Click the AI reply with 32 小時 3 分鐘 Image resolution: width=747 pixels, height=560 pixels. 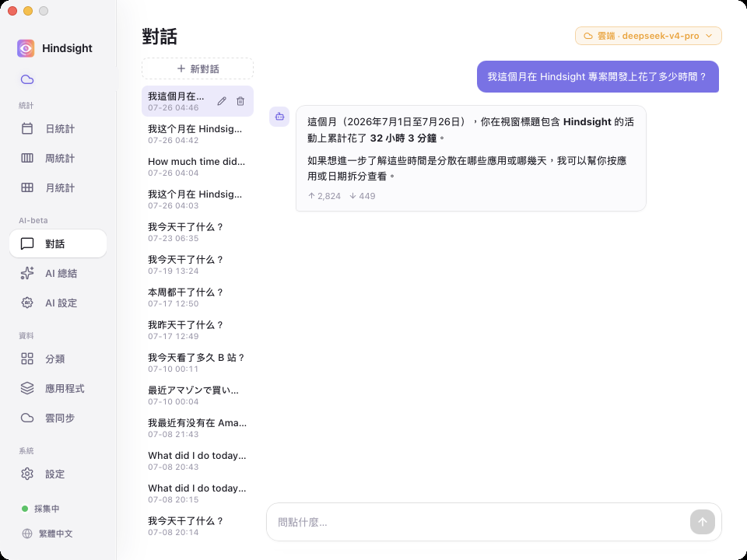tap(471, 158)
